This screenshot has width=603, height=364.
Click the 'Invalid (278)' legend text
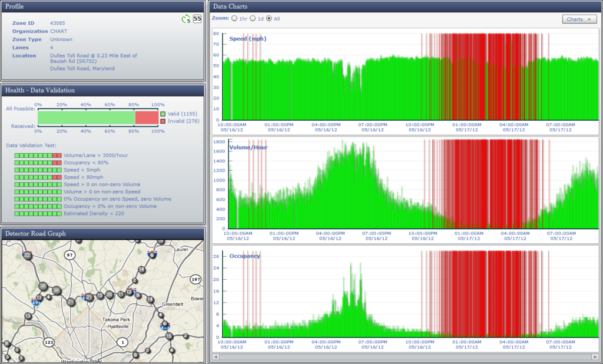click(x=184, y=121)
